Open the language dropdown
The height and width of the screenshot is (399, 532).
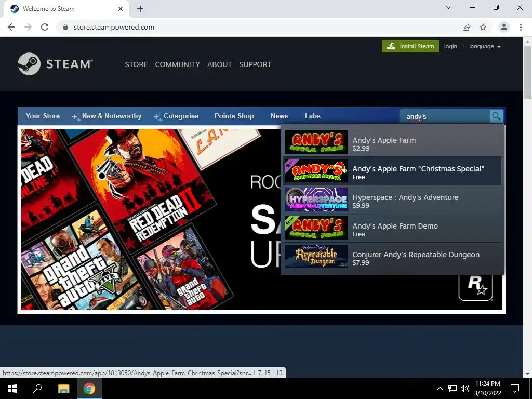click(485, 46)
